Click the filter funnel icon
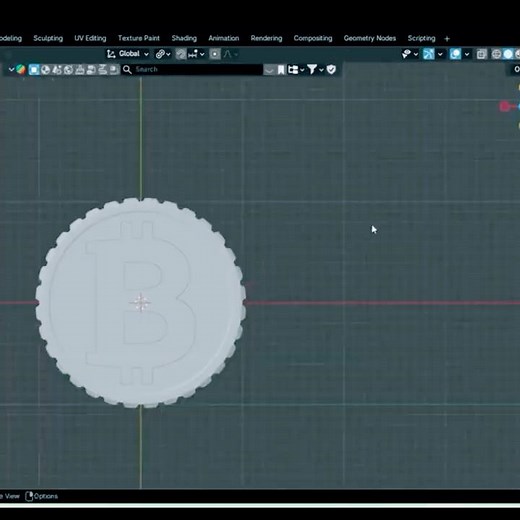 click(312, 69)
